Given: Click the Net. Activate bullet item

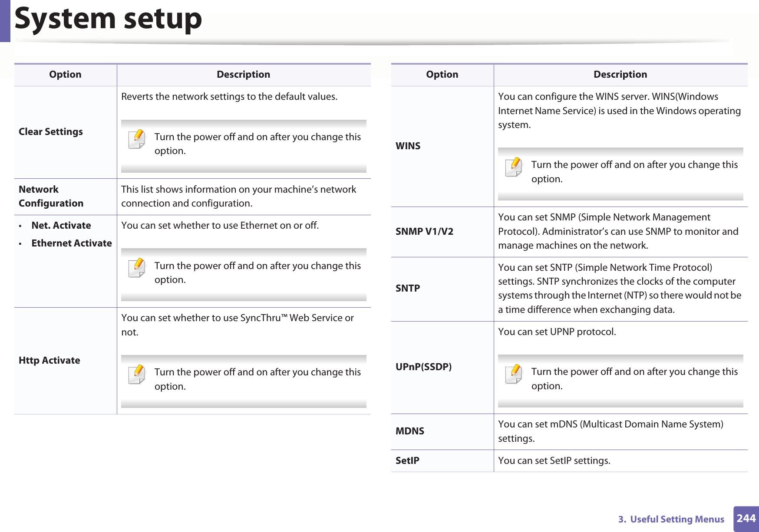Looking at the screenshot, I should pos(61,225).
